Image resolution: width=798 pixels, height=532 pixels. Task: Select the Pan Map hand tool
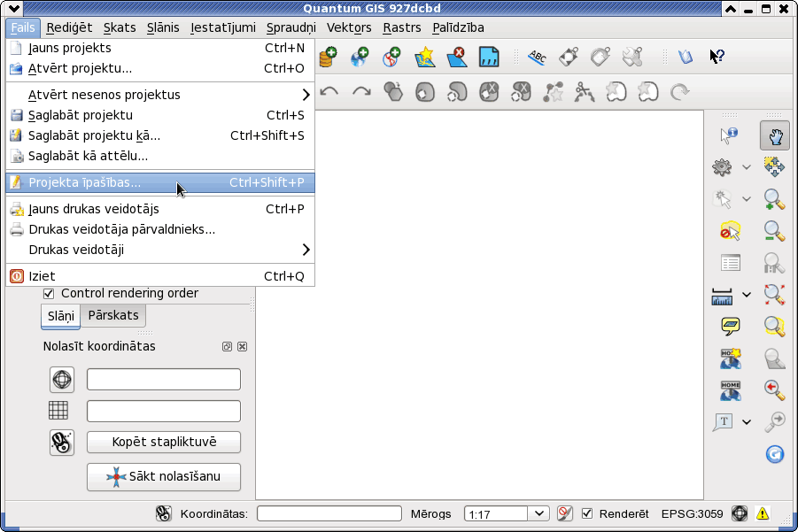775,135
